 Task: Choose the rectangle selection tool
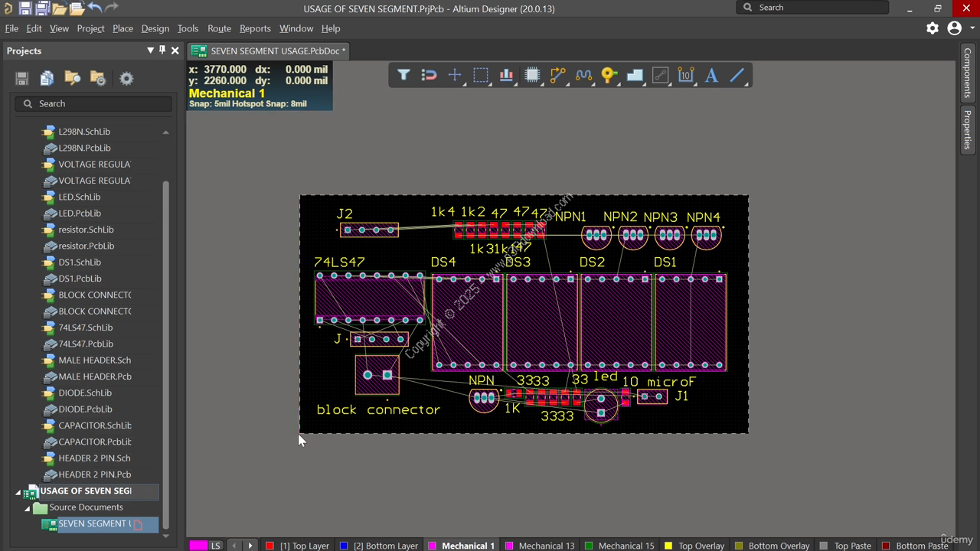(481, 75)
